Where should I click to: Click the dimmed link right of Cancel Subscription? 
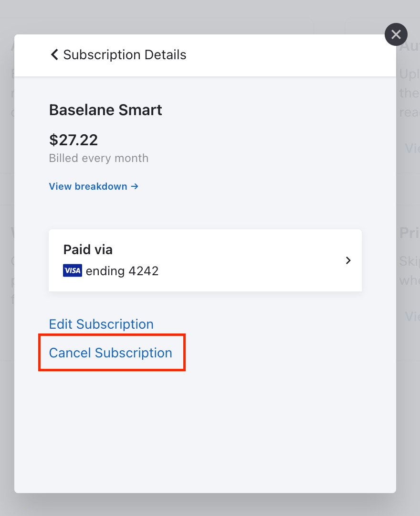tap(412, 316)
